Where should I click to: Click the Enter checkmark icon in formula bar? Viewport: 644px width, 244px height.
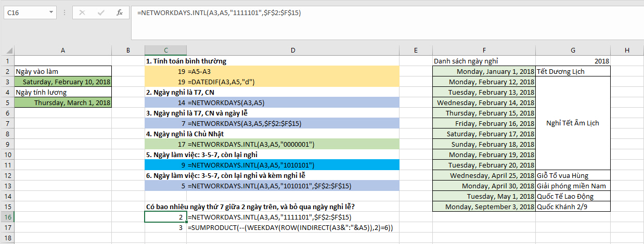coord(100,12)
